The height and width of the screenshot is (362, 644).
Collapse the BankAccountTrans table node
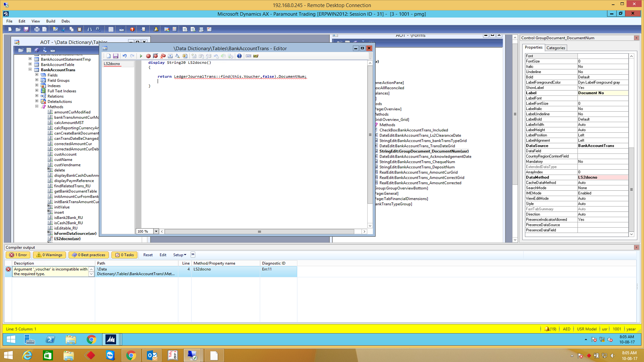pos(30,70)
